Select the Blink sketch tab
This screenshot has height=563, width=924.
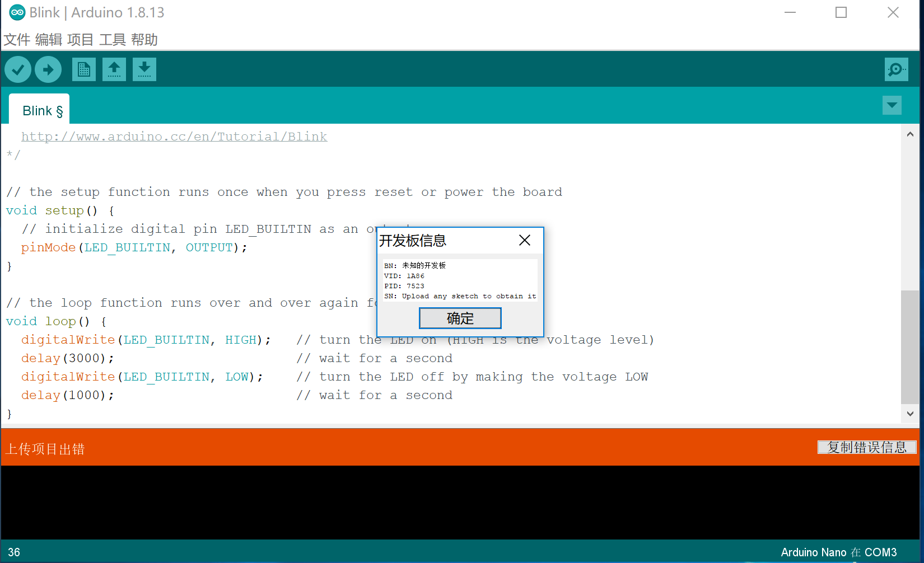point(39,110)
